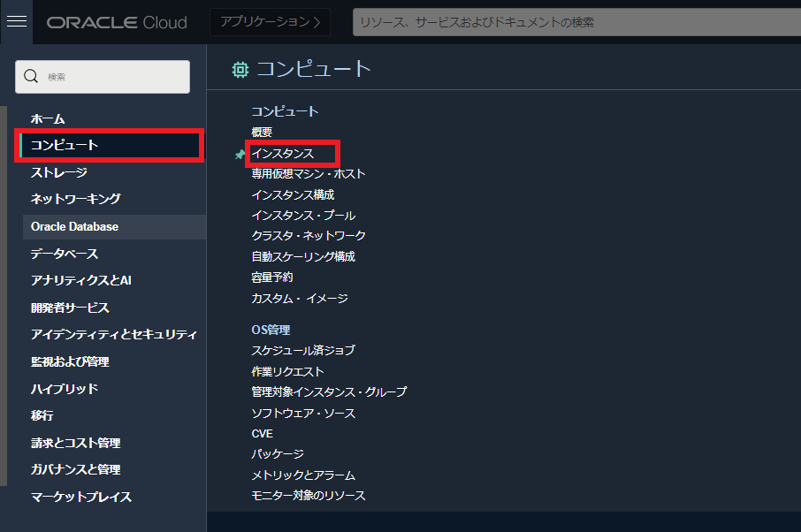The height and width of the screenshot is (532, 801).
Task: Click the magnifier icon in the sidebar search
Action: pos(31,76)
